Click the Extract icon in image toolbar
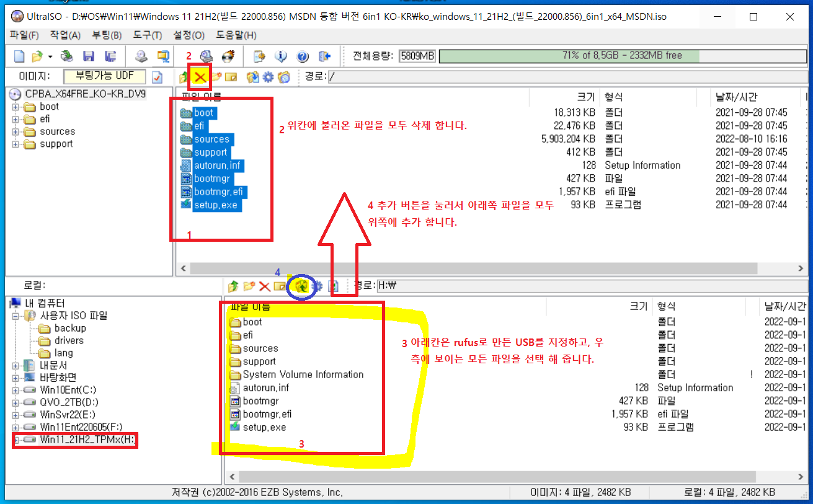This screenshot has width=813, height=504. click(x=252, y=77)
